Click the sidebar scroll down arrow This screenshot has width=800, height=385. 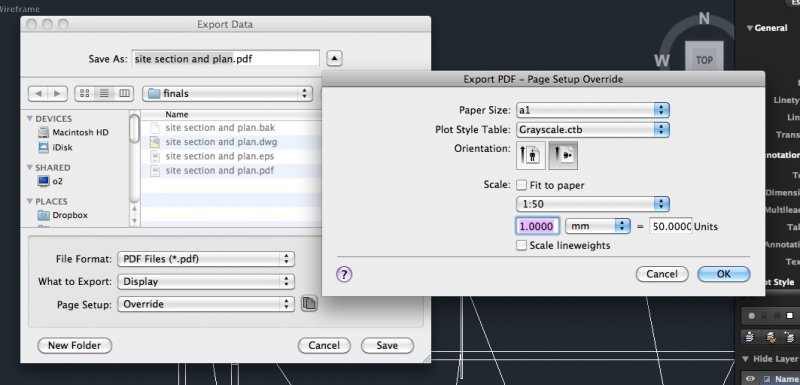coord(135,221)
